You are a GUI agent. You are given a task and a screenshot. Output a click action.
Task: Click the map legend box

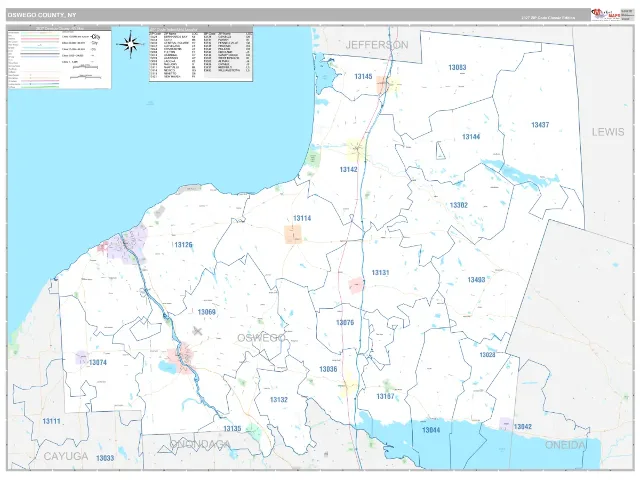click(x=59, y=57)
